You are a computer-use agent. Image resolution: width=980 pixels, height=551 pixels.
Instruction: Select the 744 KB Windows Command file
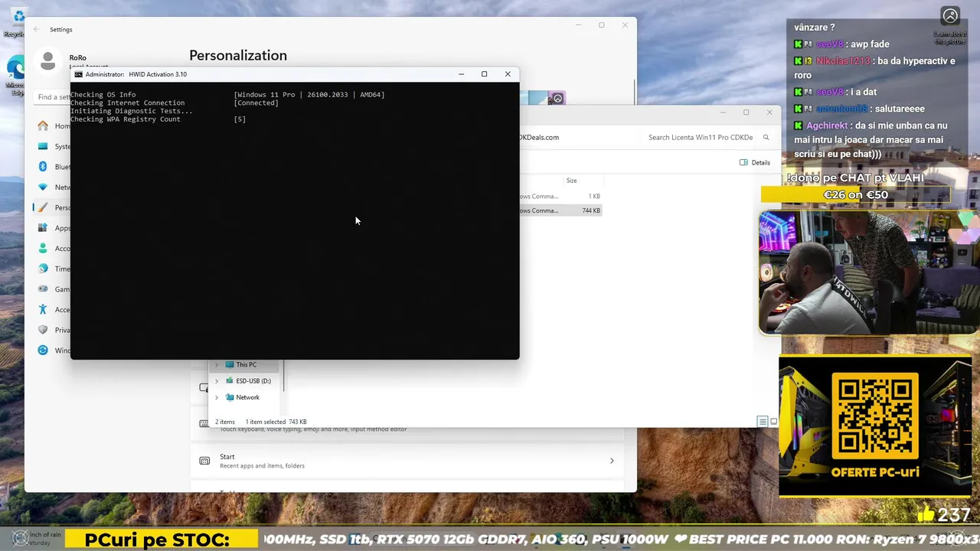coord(560,210)
